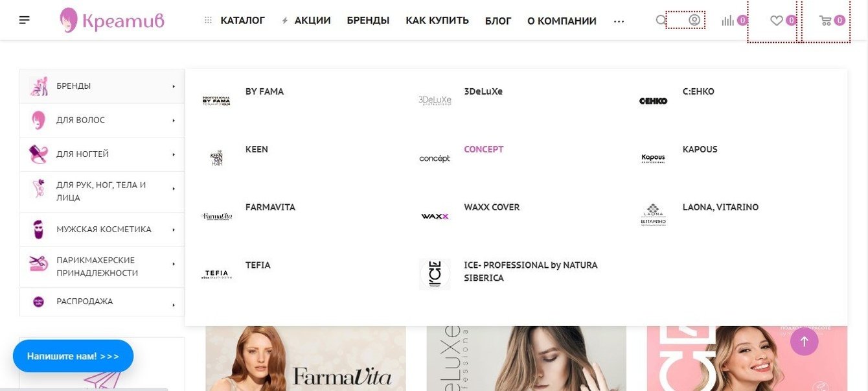Open the CONCEPT brand link
The height and width of the screenshot is (391, 868).
(484, 149)
